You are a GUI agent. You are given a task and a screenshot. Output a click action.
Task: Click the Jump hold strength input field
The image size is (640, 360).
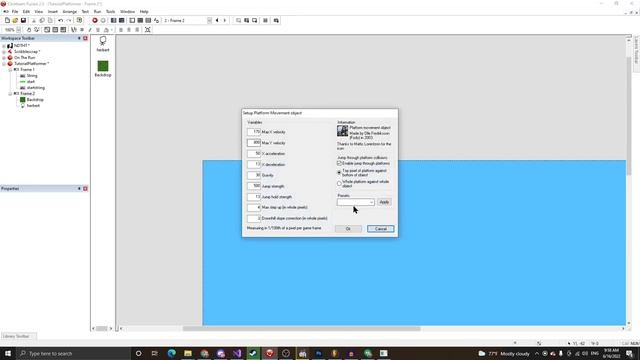click(x=253, y=197)
